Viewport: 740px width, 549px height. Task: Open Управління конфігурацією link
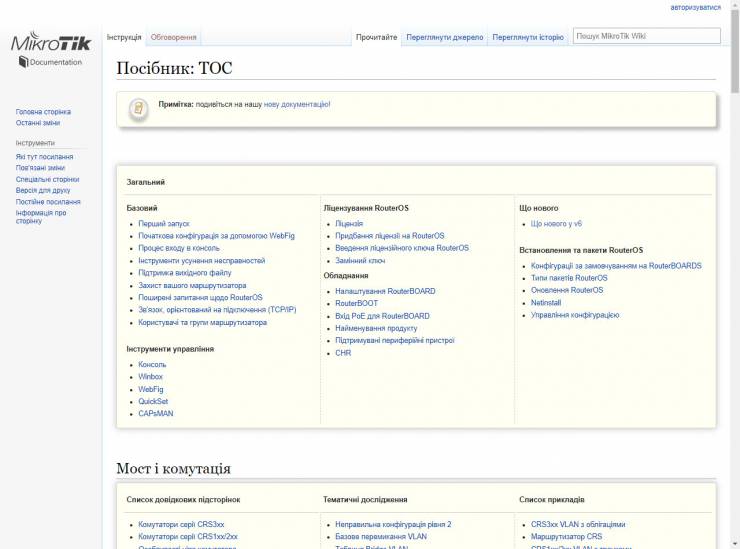575,315
